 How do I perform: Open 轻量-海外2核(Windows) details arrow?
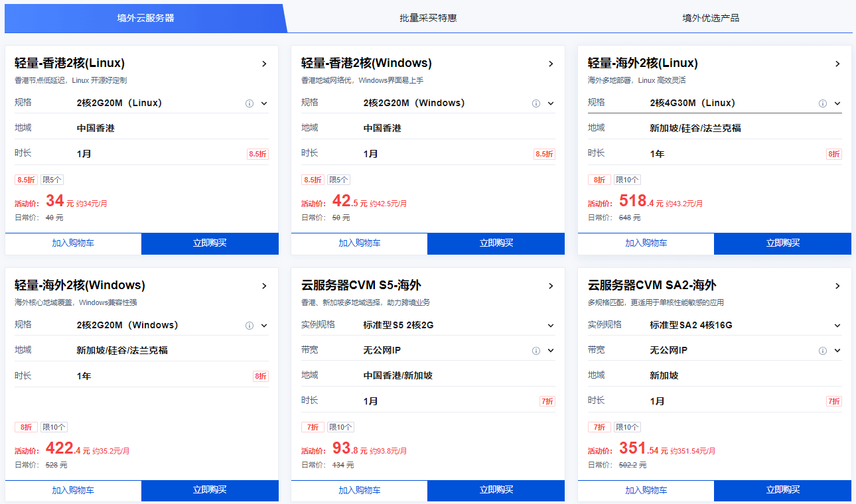pyautogui.click(x=264, y=286)
